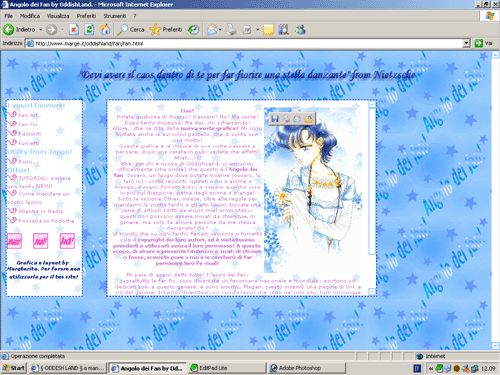Viewport: 500px width, 375px height.
Task: Open My Pictures from floating image toolbar
Action: point(309,119)
